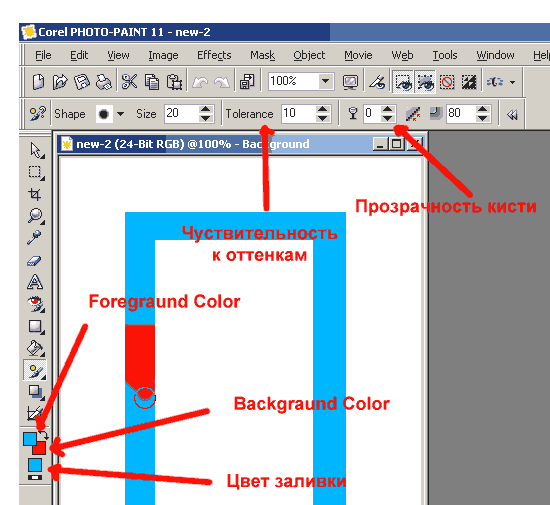This screenshot has width=550, height=505.
Task: Increase the Transparency value stepper
Action: pyautogui.click(x=387, y=109)
